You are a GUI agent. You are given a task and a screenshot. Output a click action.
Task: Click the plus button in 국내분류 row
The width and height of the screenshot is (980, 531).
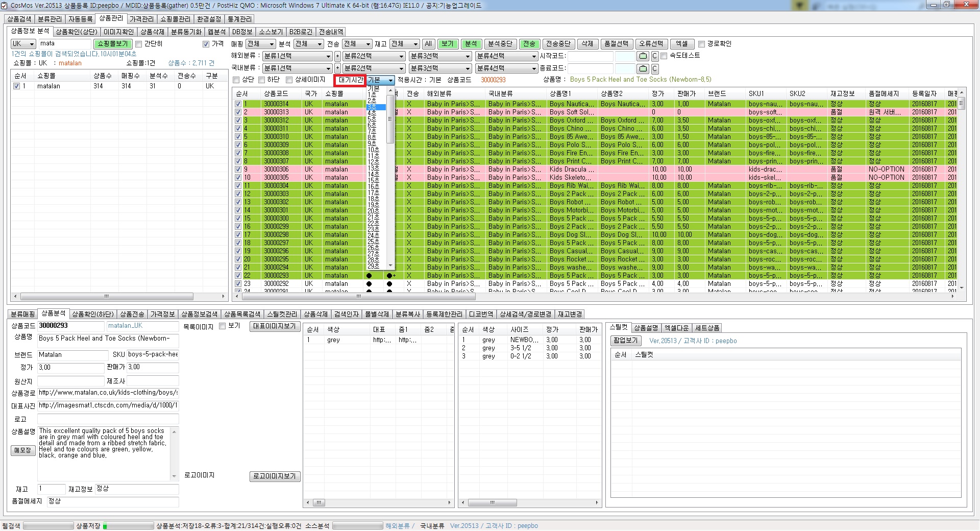click(x=337, y=68)
